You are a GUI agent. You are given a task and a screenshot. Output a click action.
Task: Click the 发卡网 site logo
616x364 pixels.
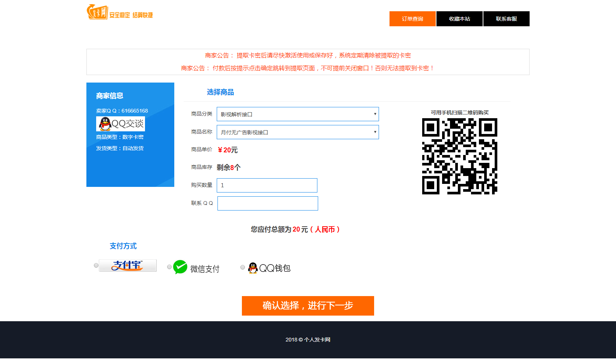[x=98, y=12]
